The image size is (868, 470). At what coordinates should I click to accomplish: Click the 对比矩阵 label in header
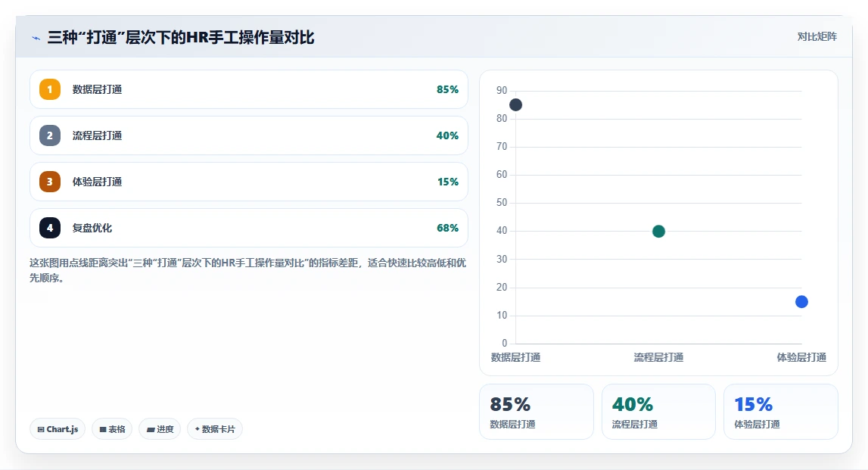pos(817,36)
